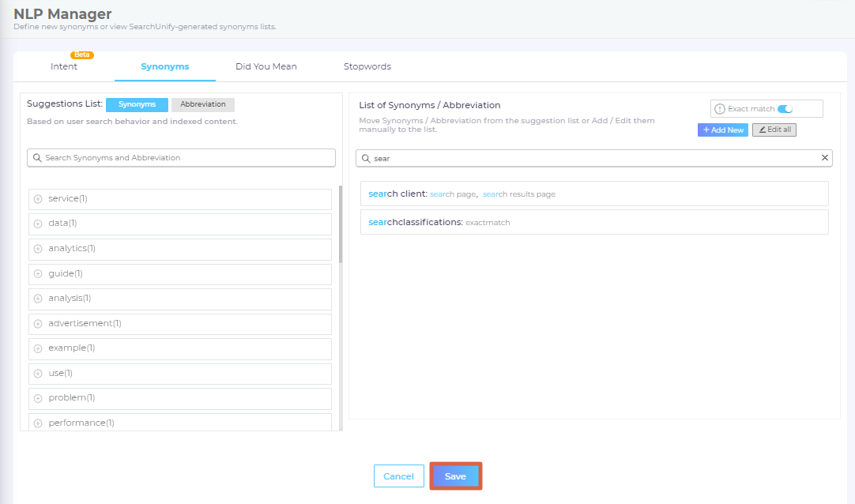Viewport: 855px width, 504px height.
Task: Select the 'search client' synonym row
Action: (594, 194)
